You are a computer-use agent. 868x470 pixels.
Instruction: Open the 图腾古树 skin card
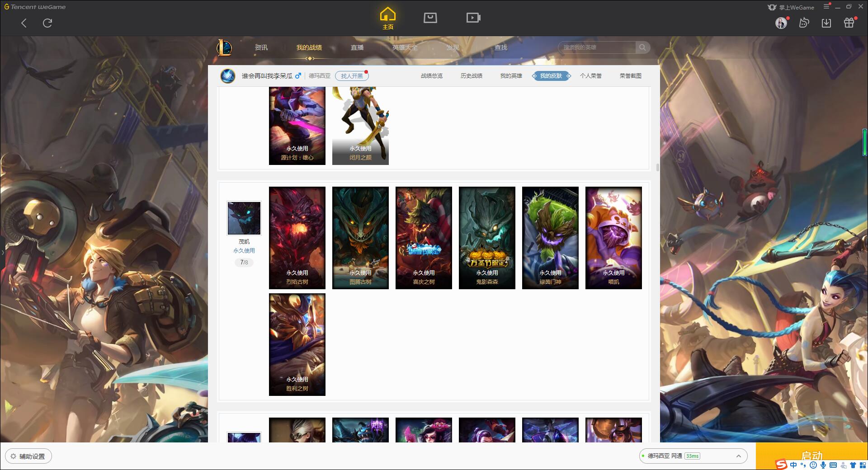coord(360,238)
